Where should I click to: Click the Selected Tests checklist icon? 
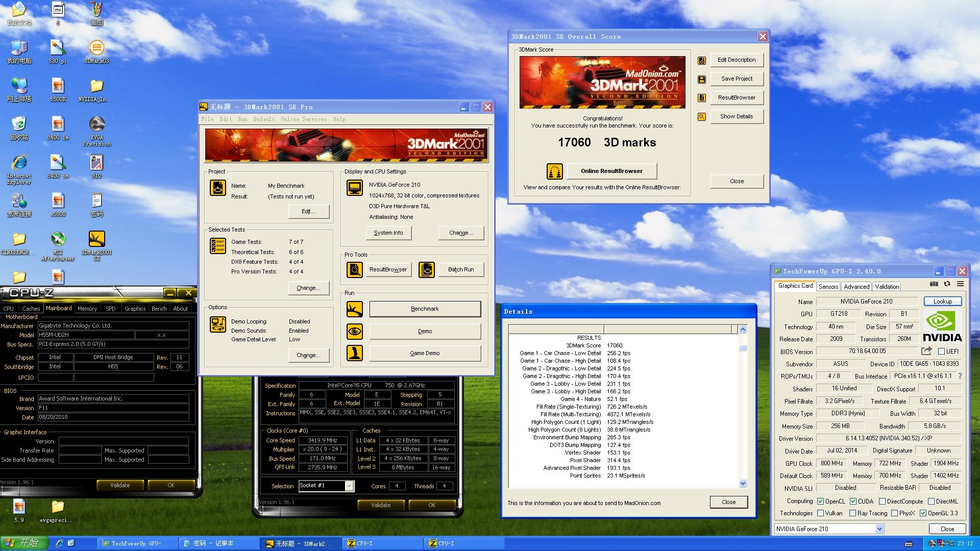218,246
